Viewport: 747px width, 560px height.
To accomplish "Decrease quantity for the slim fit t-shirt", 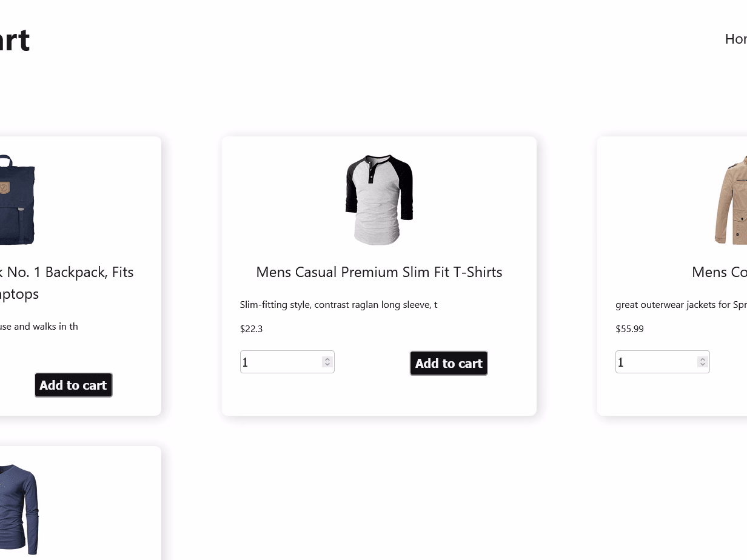I will [x=327, y=365].
